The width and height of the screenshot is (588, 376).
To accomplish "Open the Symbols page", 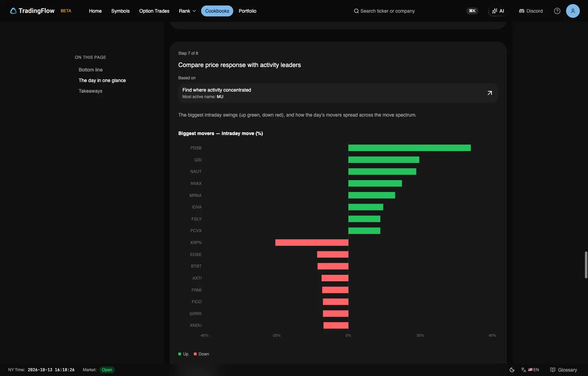I will pos(120,11).
